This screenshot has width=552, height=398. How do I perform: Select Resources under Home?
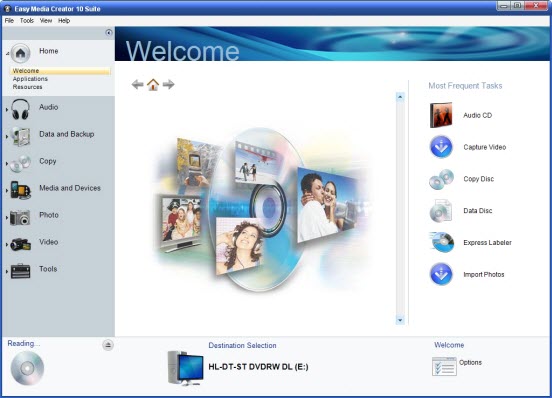(x=27, y=87)
